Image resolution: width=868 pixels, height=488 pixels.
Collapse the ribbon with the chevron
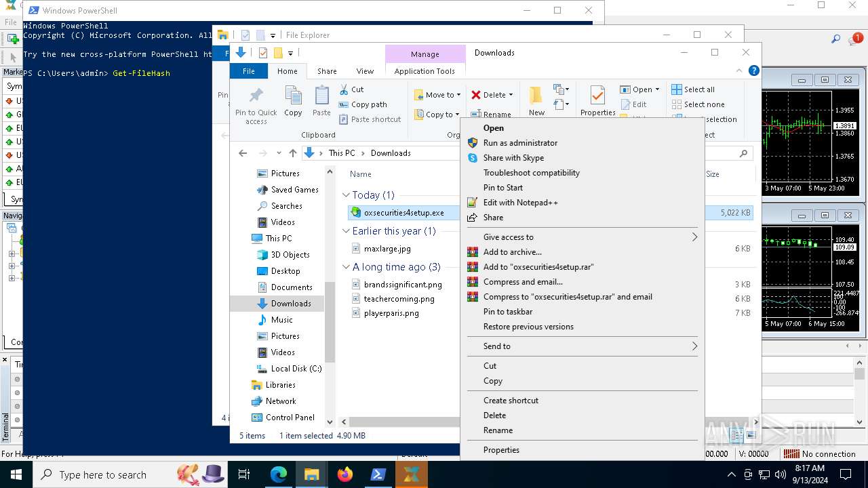point(739,70)
